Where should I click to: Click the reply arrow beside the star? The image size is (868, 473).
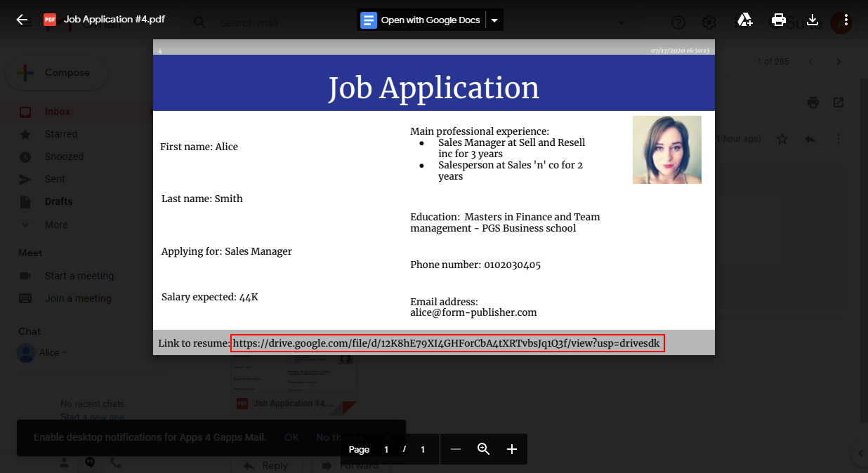coord(810,139)
